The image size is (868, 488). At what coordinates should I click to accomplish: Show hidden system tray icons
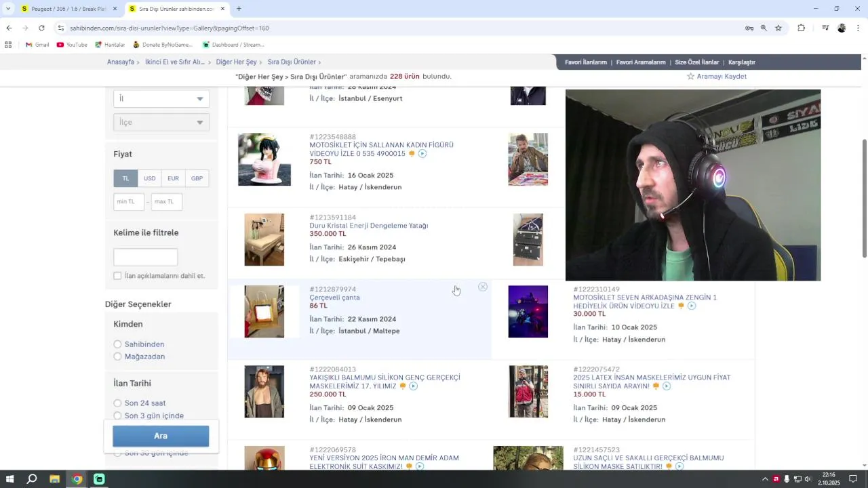[x=766, y=479]
